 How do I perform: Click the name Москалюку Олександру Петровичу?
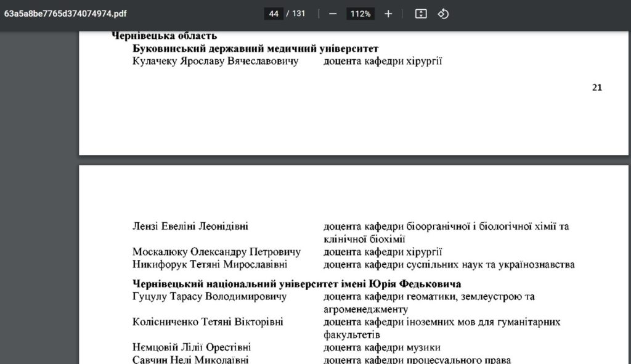pyautogui.click(x=216, y=252)
